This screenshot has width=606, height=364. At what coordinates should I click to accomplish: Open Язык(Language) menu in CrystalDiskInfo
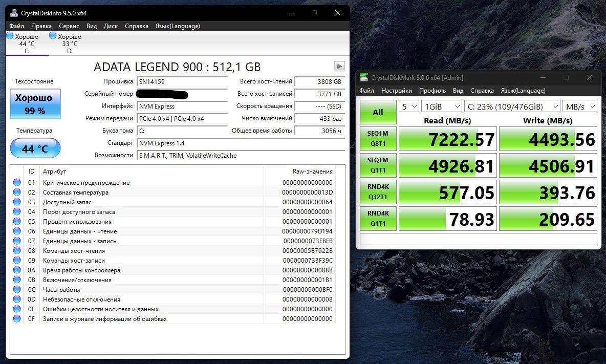tap(178, 26)
